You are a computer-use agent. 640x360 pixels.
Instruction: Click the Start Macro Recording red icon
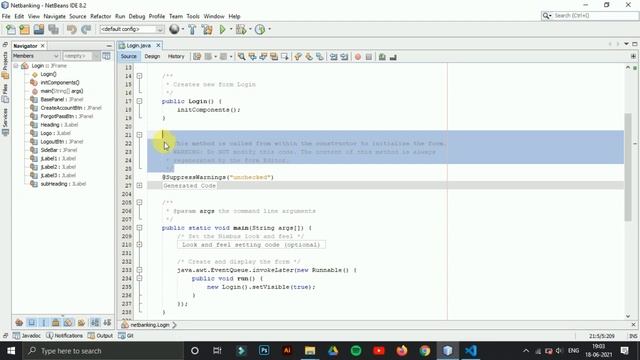(358, 57)
